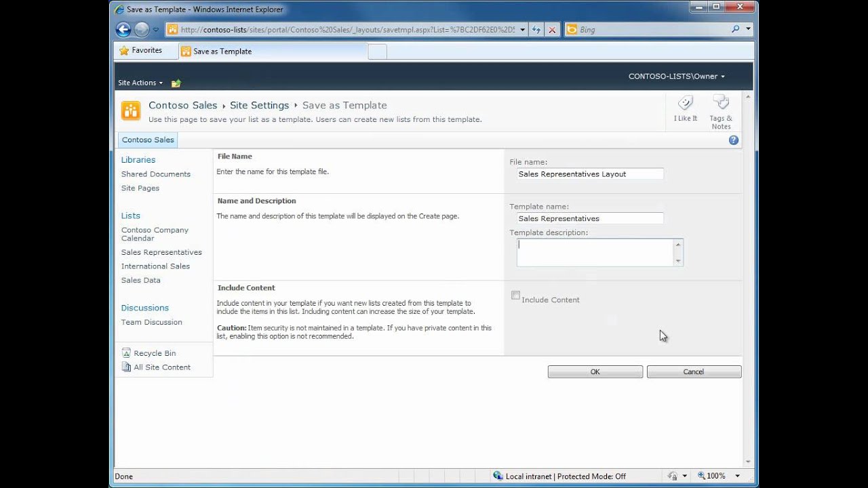Click the Recycle Bin icon
Screen dimensions: 868x488
126,353
